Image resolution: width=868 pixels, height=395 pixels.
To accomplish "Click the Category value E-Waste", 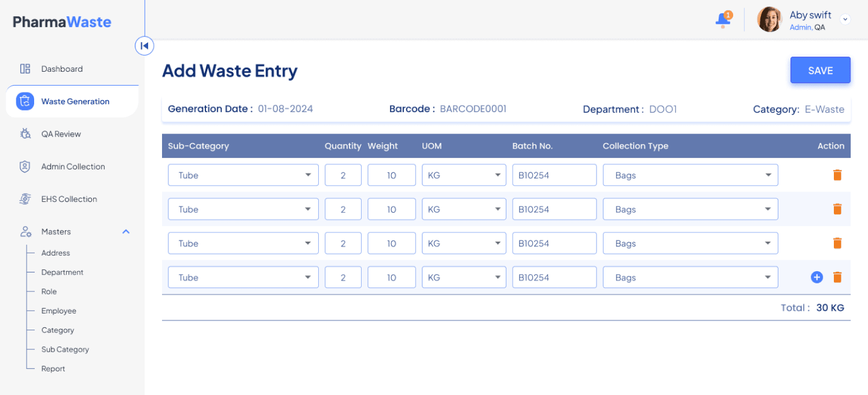I will click(x=825, y=109).
